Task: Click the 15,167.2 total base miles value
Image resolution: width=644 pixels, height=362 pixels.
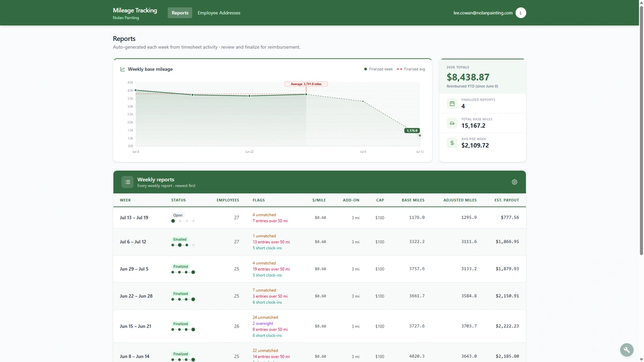Action: point(473,125)
